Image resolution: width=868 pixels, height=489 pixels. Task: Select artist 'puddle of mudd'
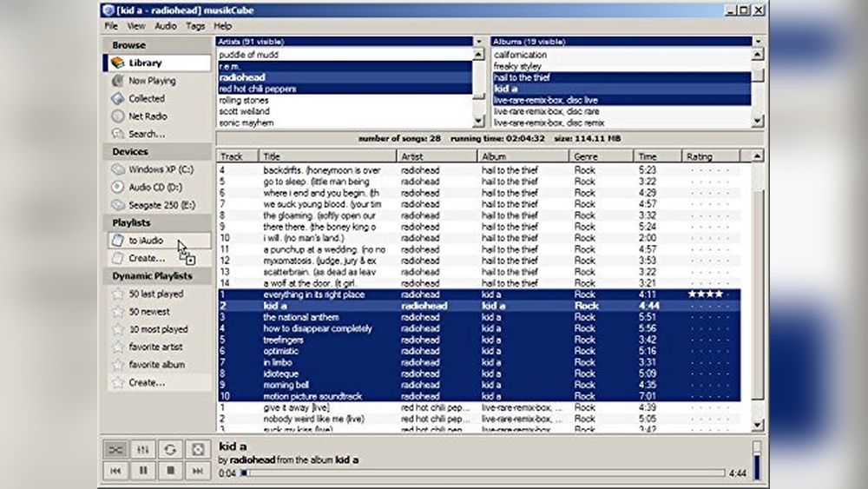click(345, 55)
